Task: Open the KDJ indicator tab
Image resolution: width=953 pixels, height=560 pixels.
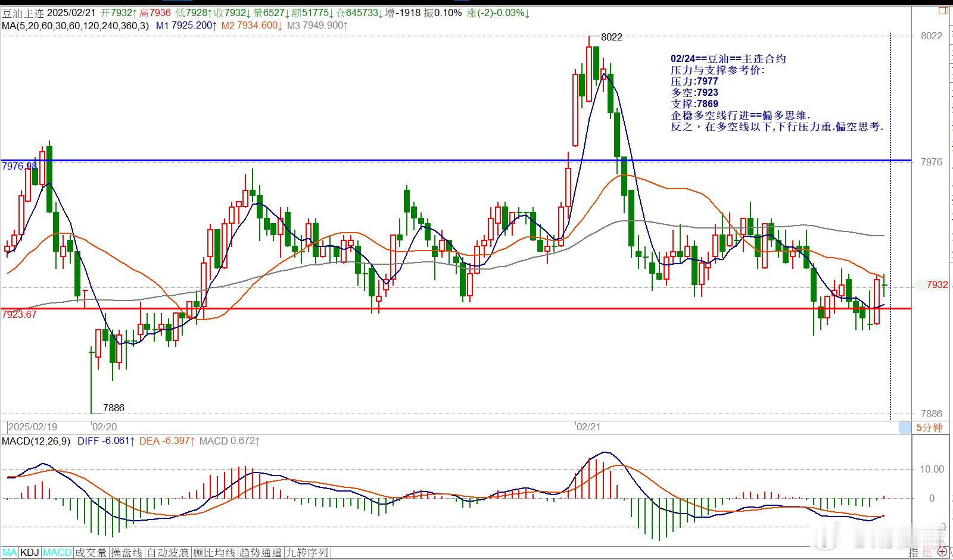Action: (30, 553)
